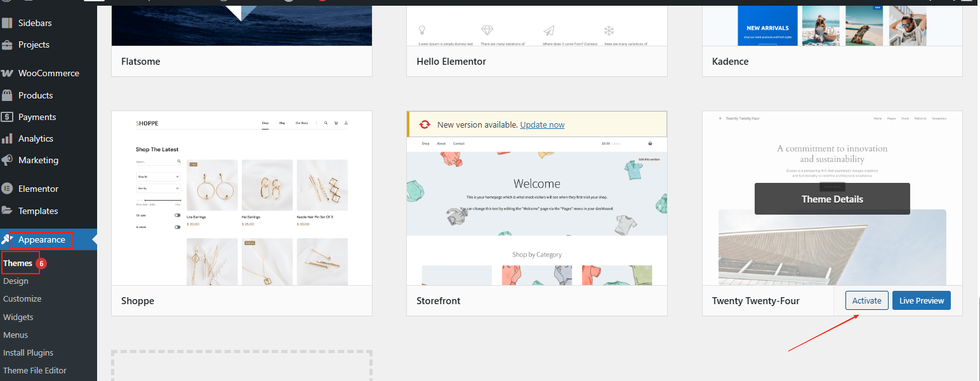Click the Storefront theme name label

coord(439,300)
